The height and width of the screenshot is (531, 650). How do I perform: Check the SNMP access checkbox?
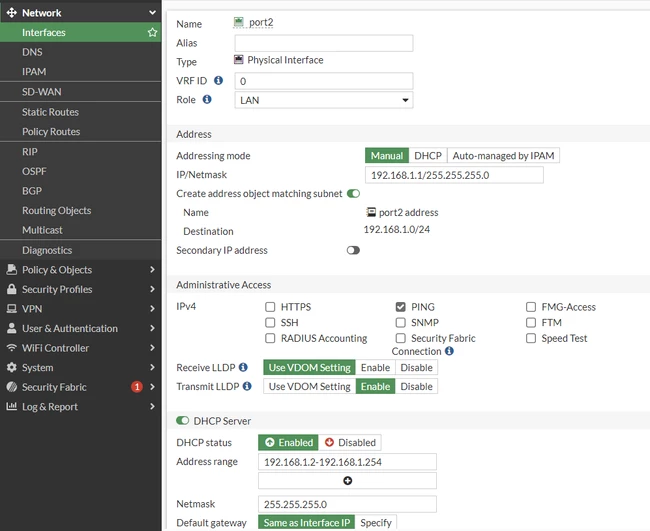pyautogui.click(x=400, y=322)
